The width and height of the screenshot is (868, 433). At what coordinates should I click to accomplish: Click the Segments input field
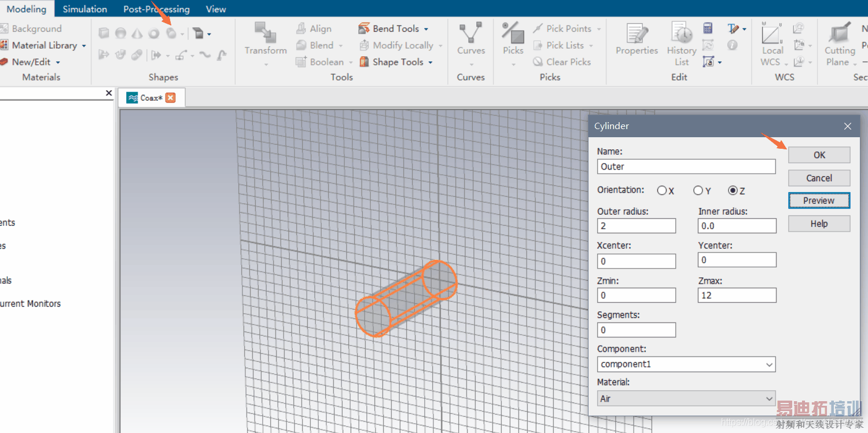[x=637, y=330]
